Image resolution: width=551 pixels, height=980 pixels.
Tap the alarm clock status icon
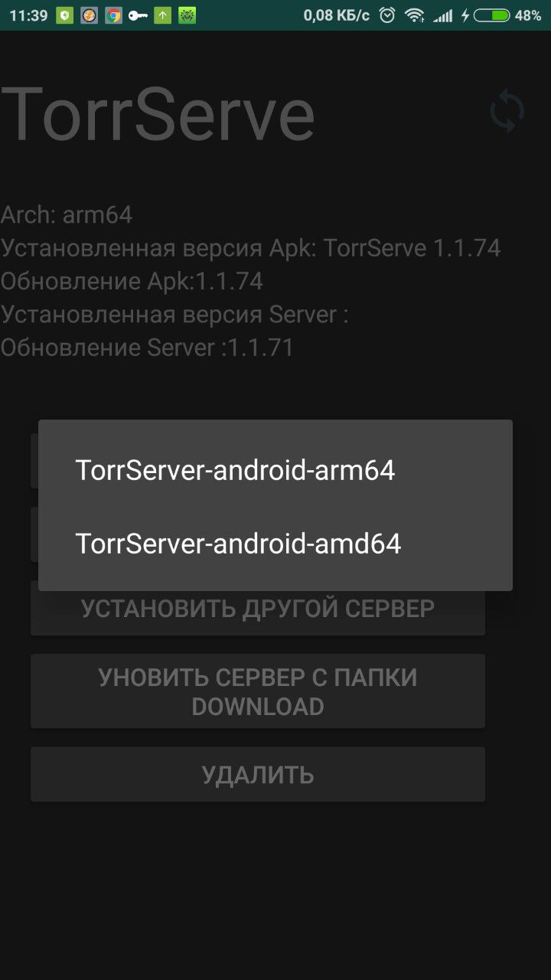[x=388, y=15]
